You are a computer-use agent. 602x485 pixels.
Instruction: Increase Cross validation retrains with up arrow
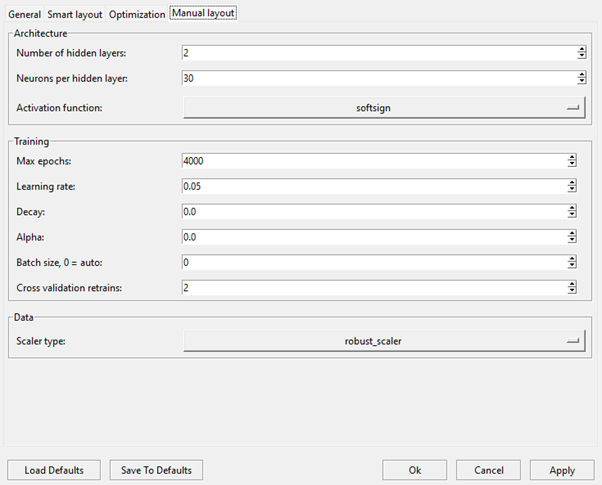[572, 284]
